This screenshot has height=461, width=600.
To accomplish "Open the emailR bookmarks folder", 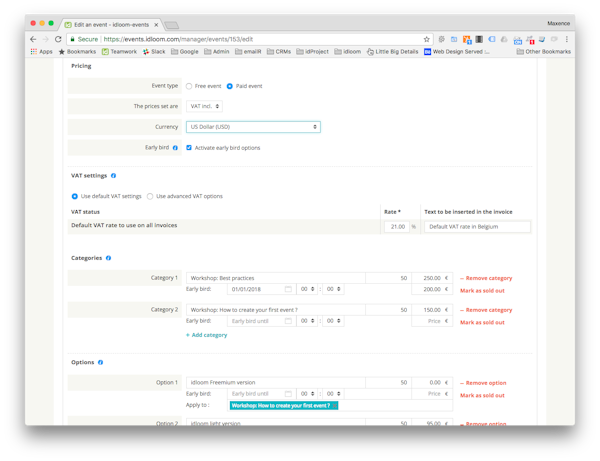I will tap(248, 52).
